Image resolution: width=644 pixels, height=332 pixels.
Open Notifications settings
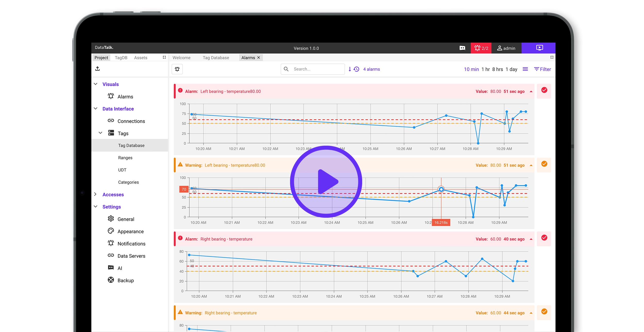[x=126, y=243]
